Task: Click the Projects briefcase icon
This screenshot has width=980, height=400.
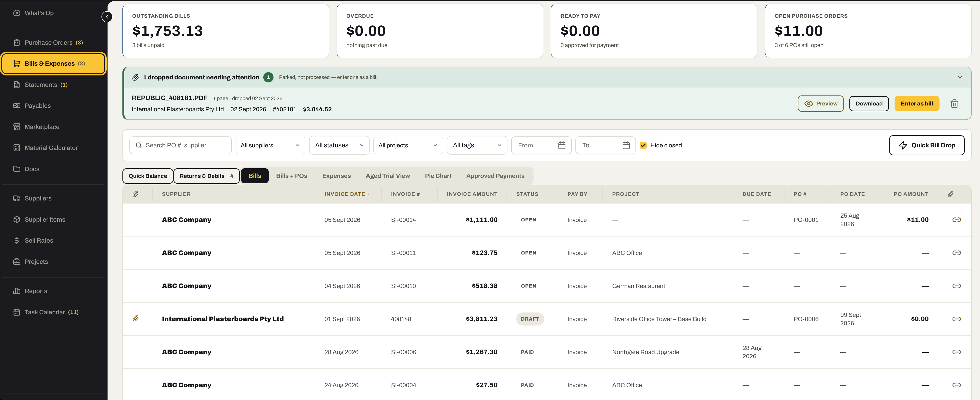Action: pyautogui.click(x=17, y=261)
